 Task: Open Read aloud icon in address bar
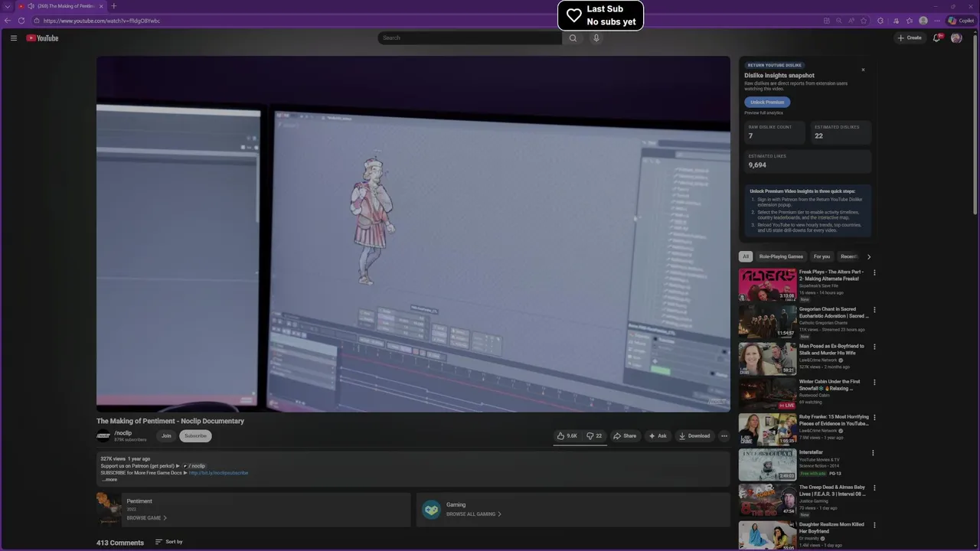point(851,21)
